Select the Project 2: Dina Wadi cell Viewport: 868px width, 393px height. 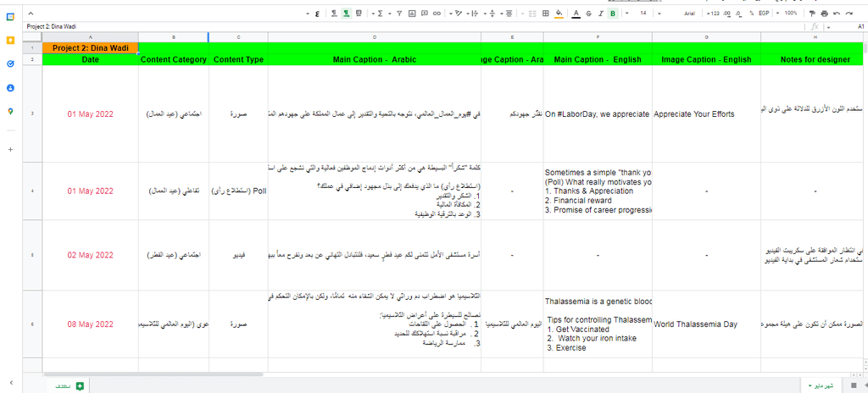tap(90, 48)
